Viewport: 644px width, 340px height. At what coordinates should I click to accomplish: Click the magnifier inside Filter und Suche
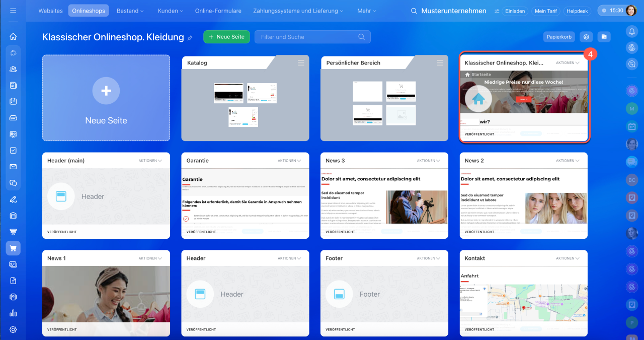(361, 37)
